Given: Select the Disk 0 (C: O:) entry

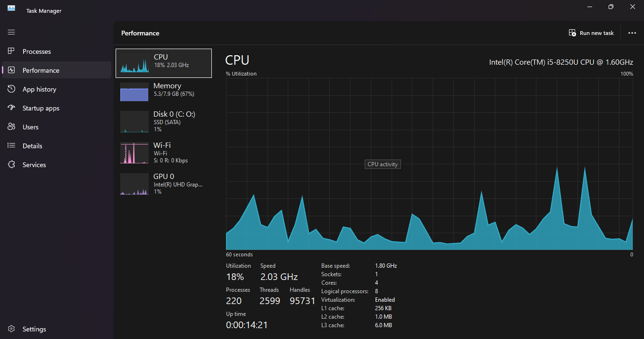Looking at the screenshot, I should tap(164, 121).
